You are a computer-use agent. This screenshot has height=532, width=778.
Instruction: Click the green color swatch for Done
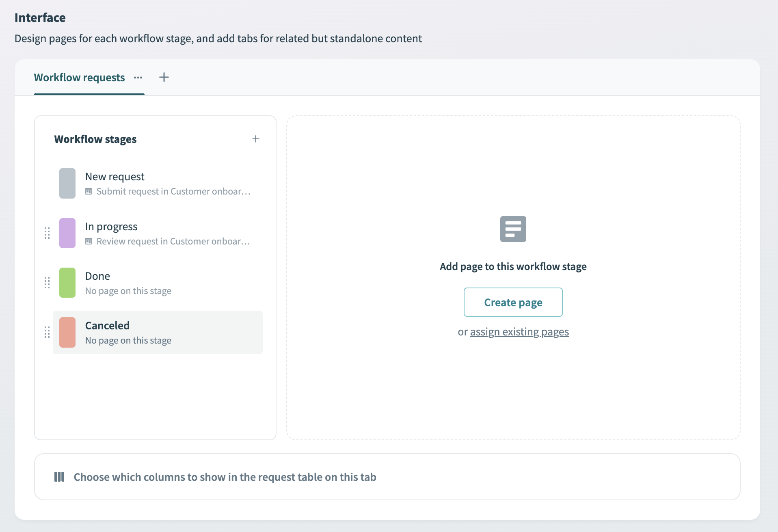[67, 283]
